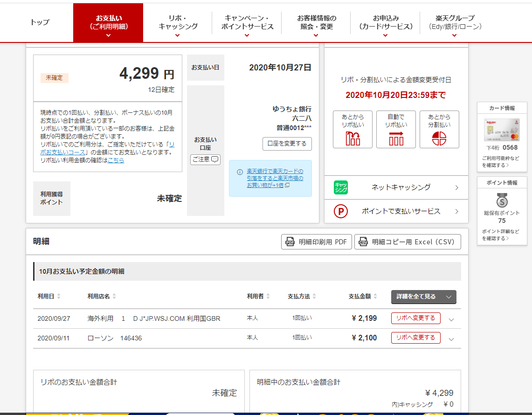Click date 2020/09/27 in table

click(54, 318)
